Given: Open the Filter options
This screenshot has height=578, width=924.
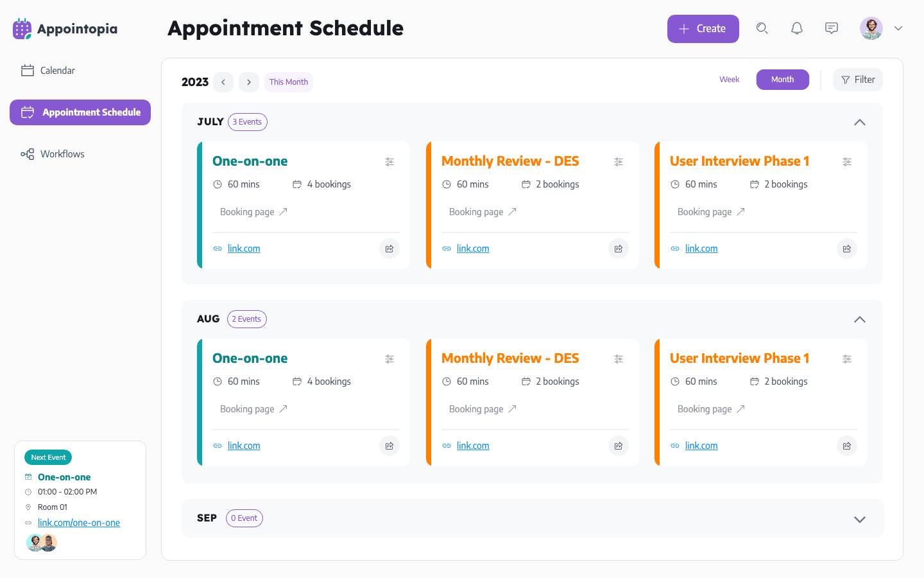Looking at the screenshot, I should 858,80.
